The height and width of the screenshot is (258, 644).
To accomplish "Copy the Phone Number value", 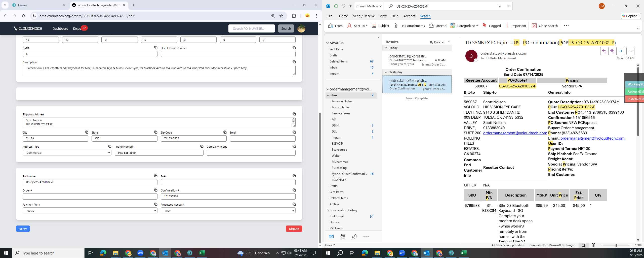I will pos(202,146).
